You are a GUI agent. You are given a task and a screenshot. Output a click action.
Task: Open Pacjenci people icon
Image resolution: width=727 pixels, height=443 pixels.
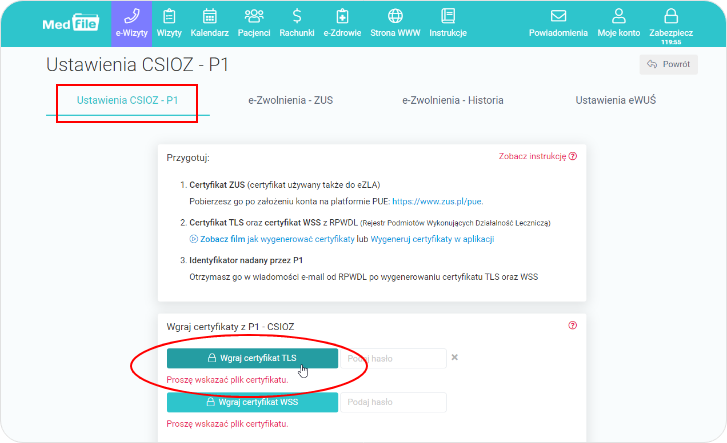254,17
